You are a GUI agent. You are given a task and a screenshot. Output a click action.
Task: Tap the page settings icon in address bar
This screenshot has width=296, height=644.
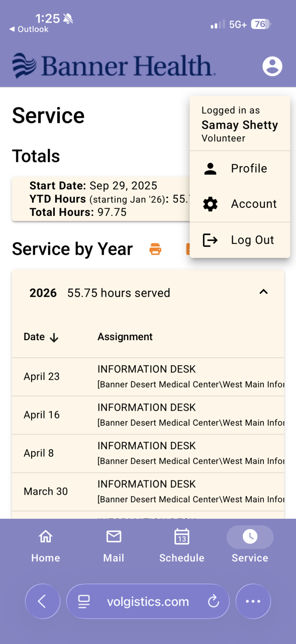tap(84, 601)
